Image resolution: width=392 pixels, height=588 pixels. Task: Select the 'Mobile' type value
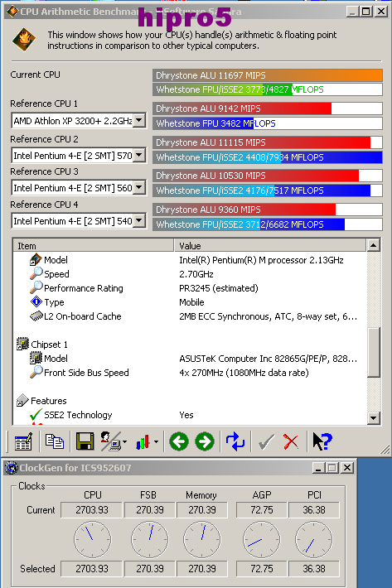(191, 302)
